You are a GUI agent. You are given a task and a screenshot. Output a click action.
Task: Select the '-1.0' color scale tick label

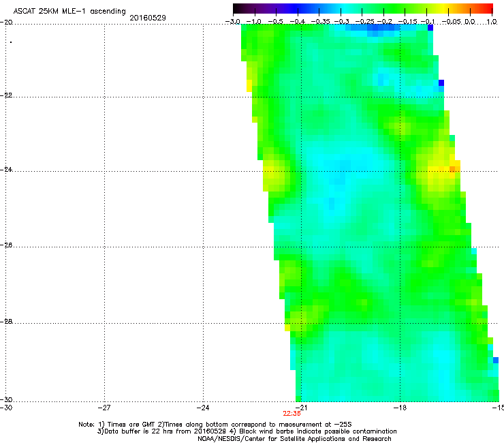253,22
